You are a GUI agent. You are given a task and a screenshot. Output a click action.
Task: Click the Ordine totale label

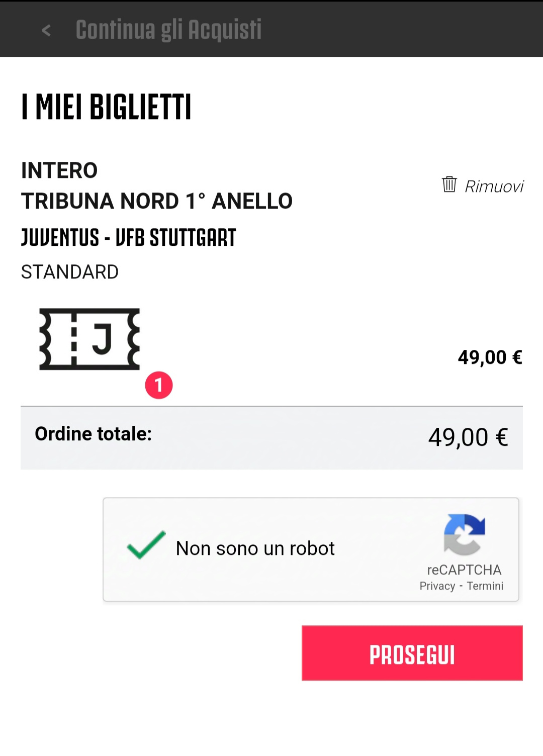coord(94,434)
